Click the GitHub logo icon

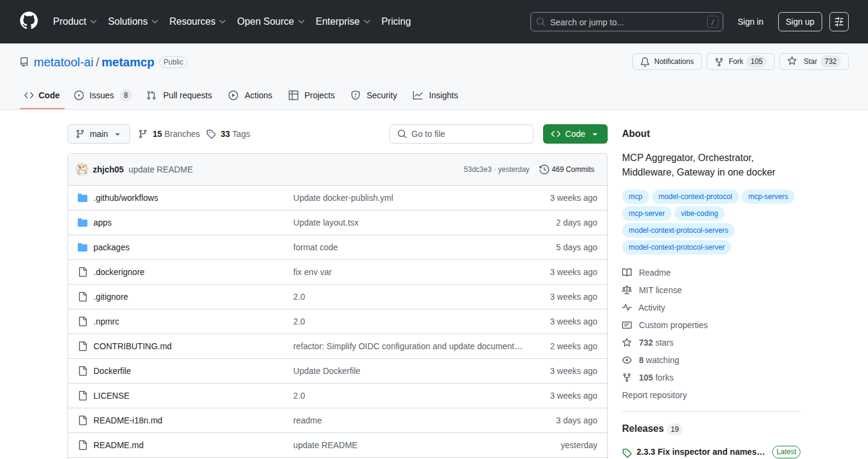tap(29, 21)
